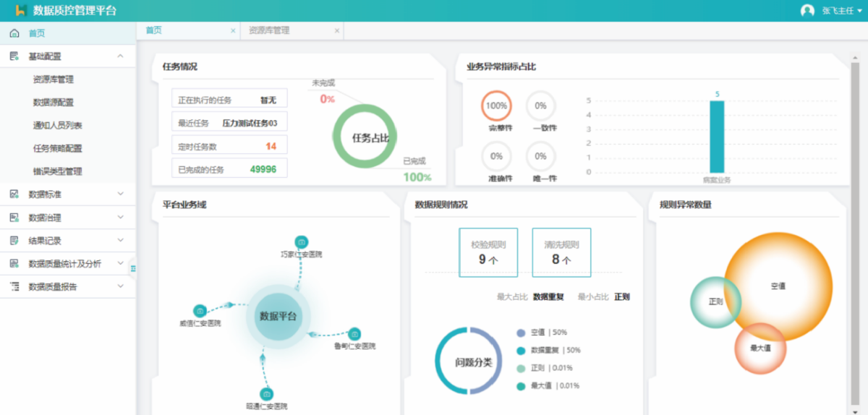Close the 资源库管理 tab
Screen dimensions: 868x415
click(x=336, y=31)
